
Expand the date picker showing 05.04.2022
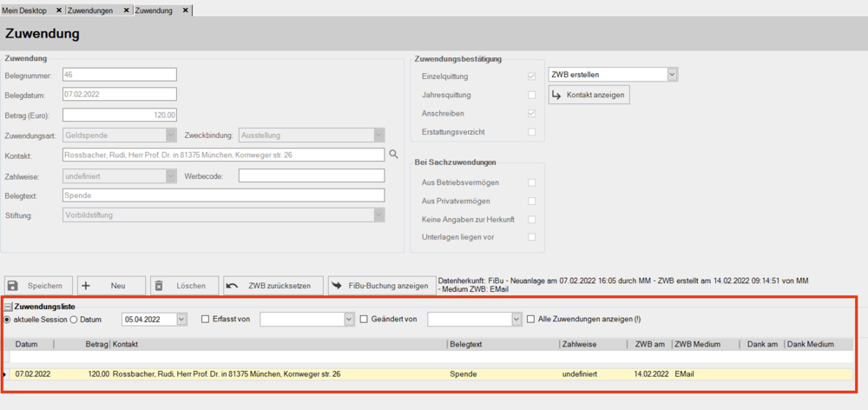pyautogui.click(x=181, y=320)
